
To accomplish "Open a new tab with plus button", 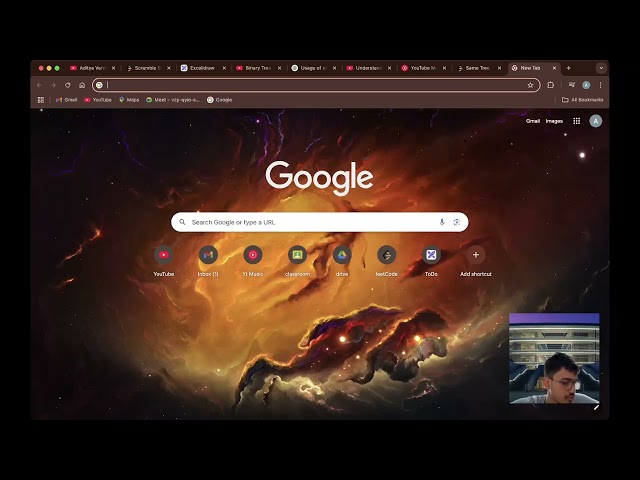I will click(x=568, y=68).
